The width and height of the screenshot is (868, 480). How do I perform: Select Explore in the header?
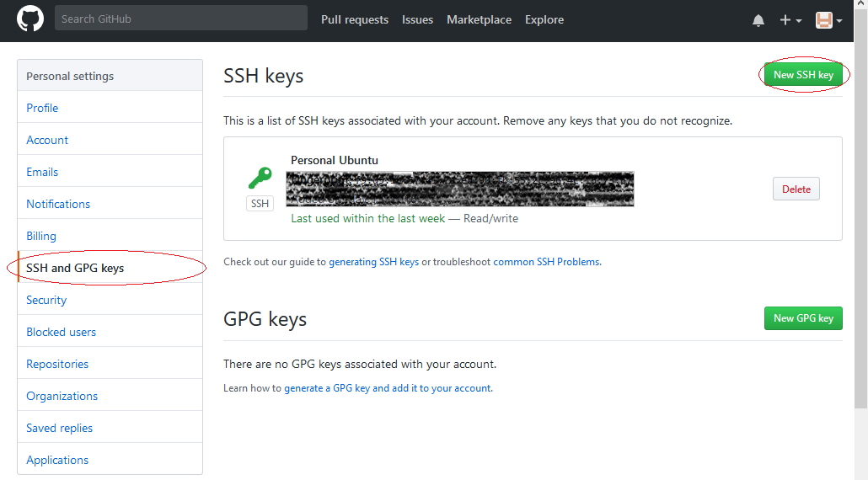(544, 19)
